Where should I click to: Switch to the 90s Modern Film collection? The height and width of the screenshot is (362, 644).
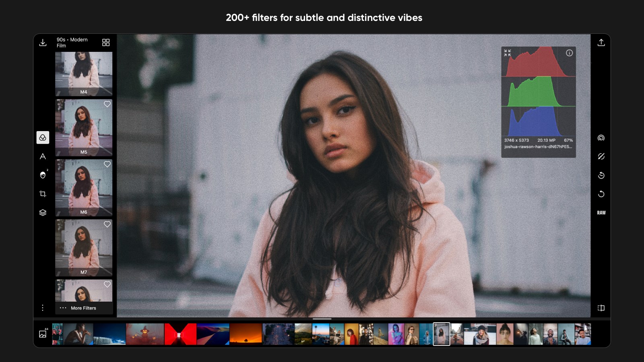(x=72, y=42)
